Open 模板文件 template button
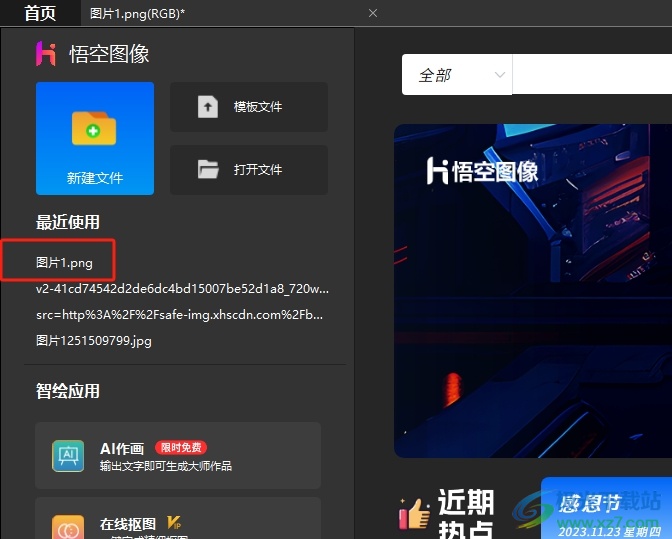The image size is (672, 539). point(249,107)
